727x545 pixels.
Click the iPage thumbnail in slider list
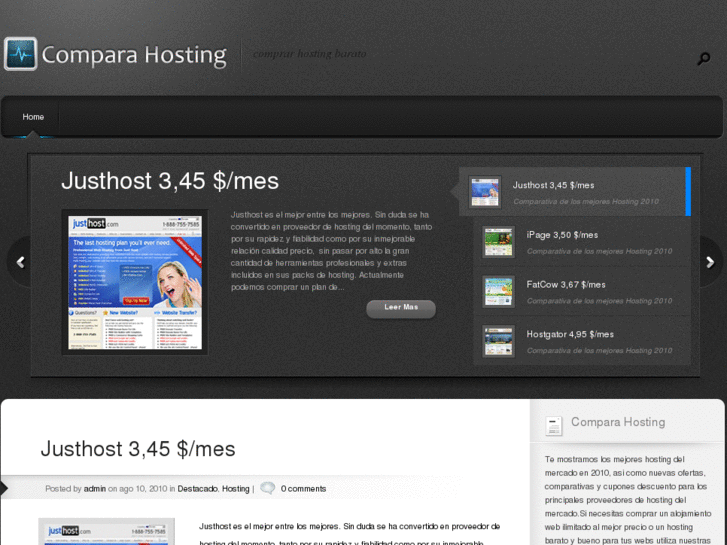coord(498,242)
